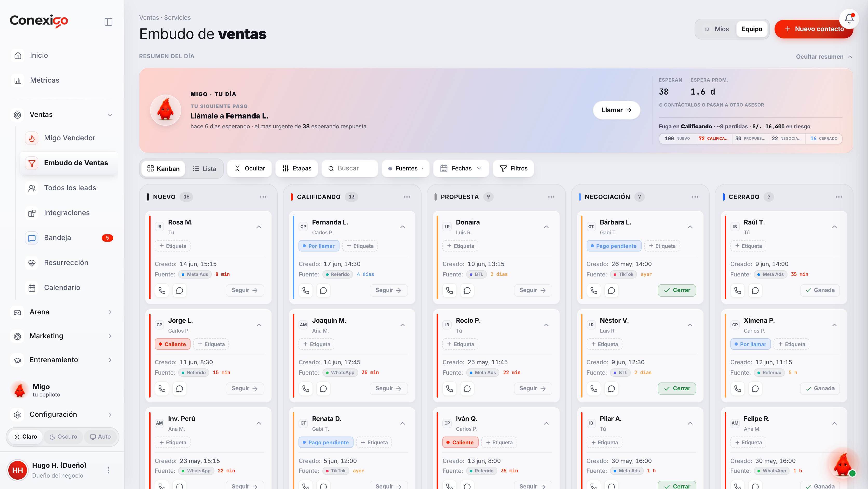868x489 pixels.
Task: Hide the daily summary via Ocultar resumen
Action: 824,57
